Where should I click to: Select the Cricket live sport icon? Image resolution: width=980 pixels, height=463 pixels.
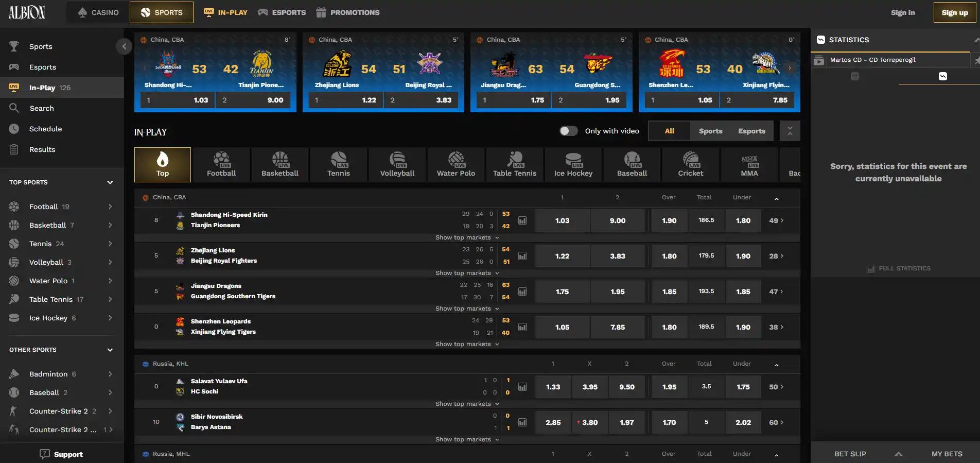[691, 165]
